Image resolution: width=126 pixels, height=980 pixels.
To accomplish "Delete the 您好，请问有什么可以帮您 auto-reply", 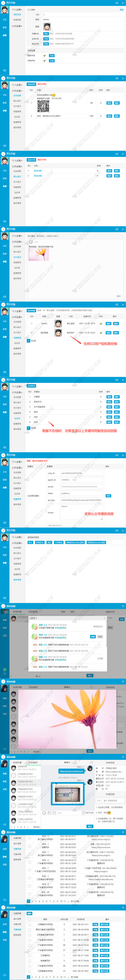I will [x=117, y=116].
